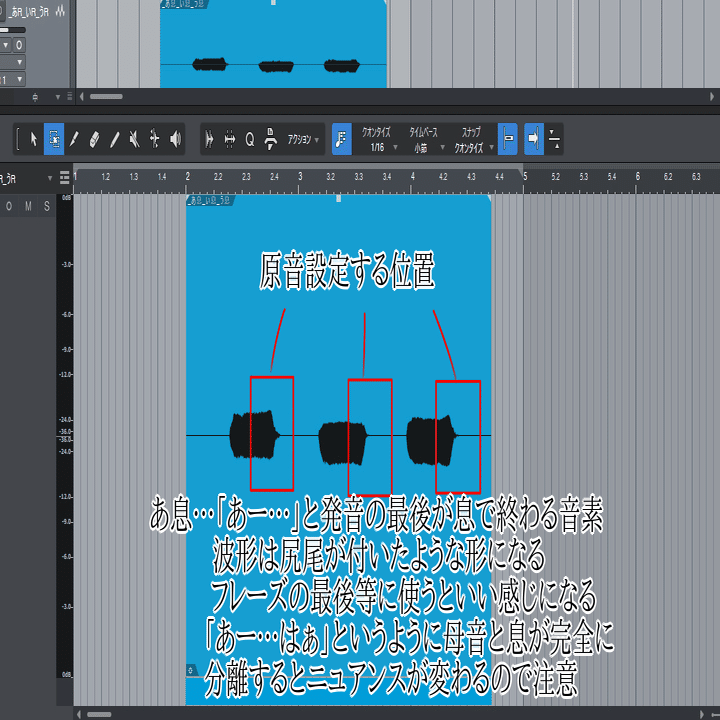Open the タイムベース 小節 dropdown
720x720 pixels.
coord(426,139)
